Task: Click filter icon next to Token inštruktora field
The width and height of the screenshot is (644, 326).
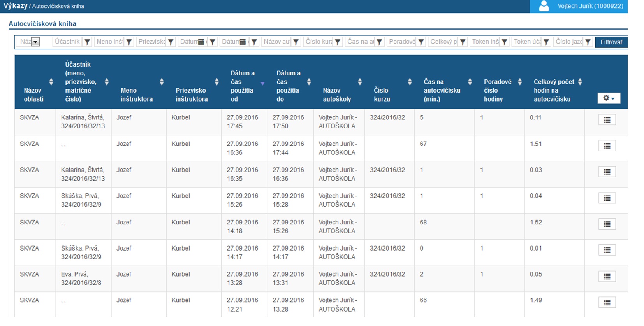Action: click(504, 42)
